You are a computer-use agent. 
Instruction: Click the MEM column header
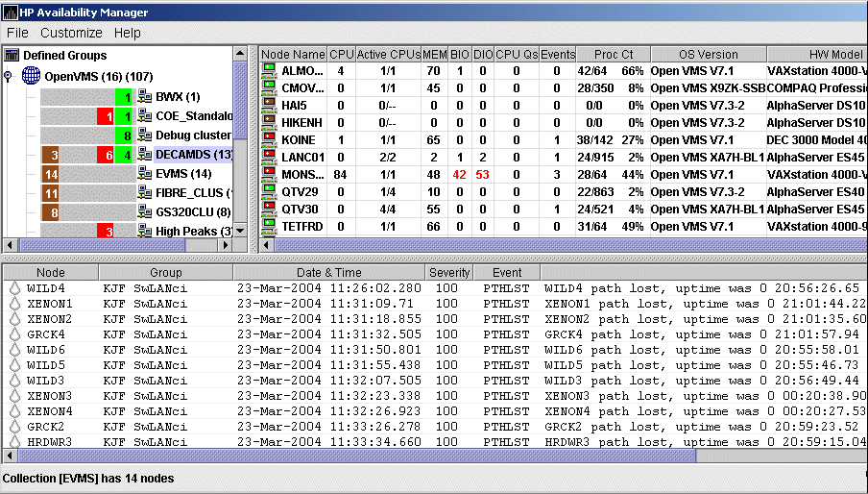435,54
